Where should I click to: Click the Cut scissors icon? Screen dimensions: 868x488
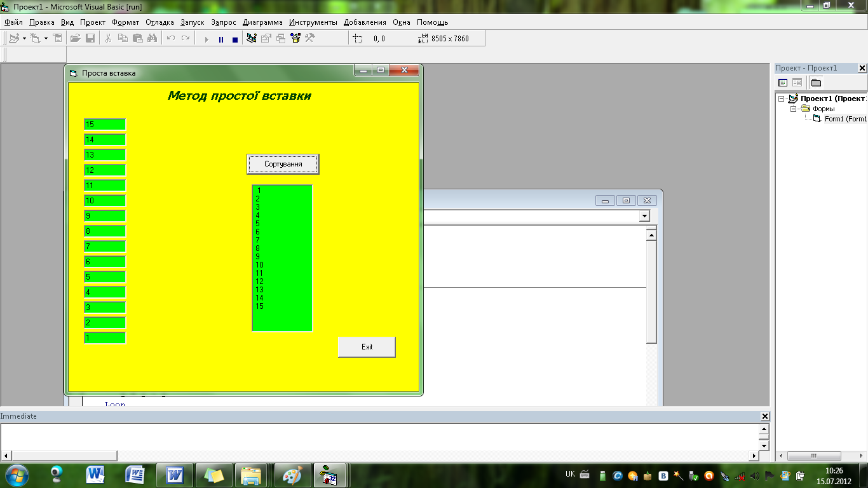coord(108,38)
